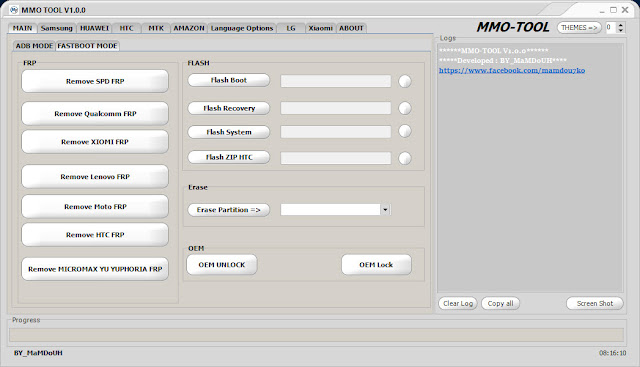Click Remove Moto FRP button
640x367 pixels.
click(x=95, y=207)
